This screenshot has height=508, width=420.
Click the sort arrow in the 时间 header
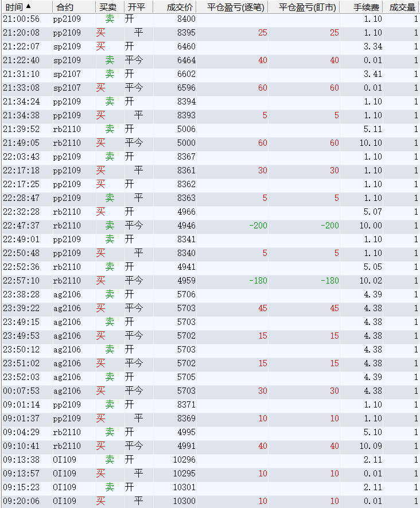(x=28, y=7)
